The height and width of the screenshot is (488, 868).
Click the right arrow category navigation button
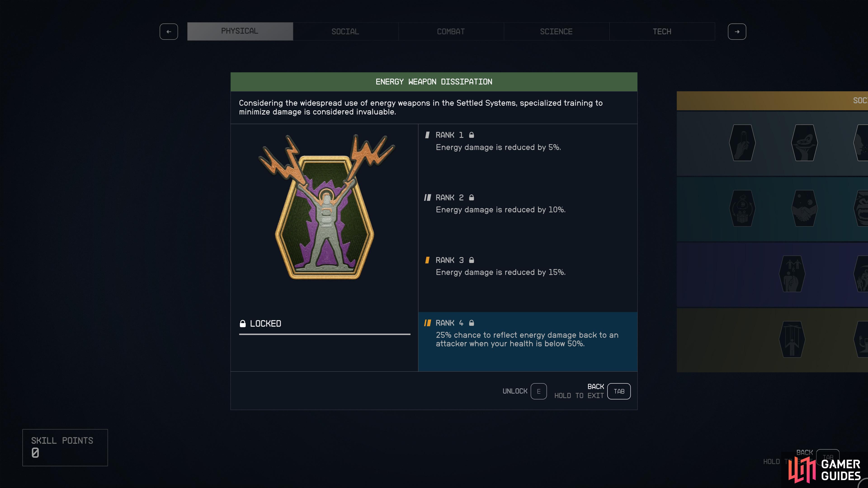click(737, 32)
